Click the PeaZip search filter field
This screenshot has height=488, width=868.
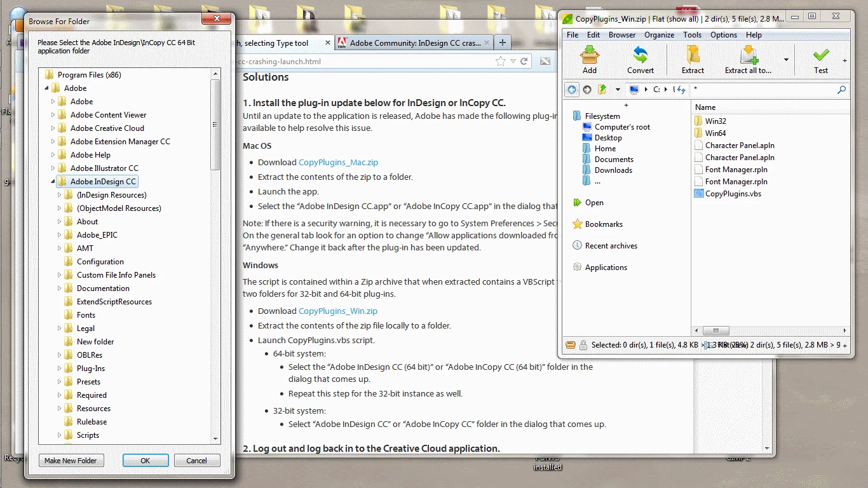pyautogui.click(x=763, y=90)
